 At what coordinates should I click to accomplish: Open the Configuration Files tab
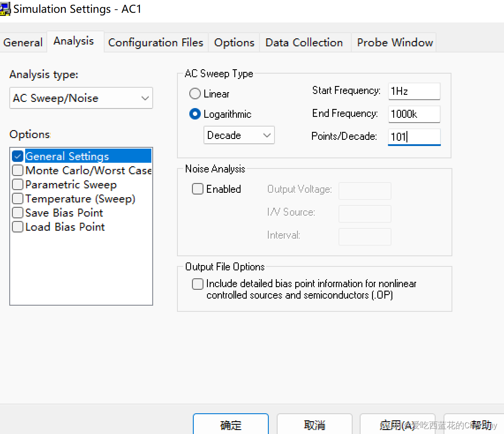[155, 43]
